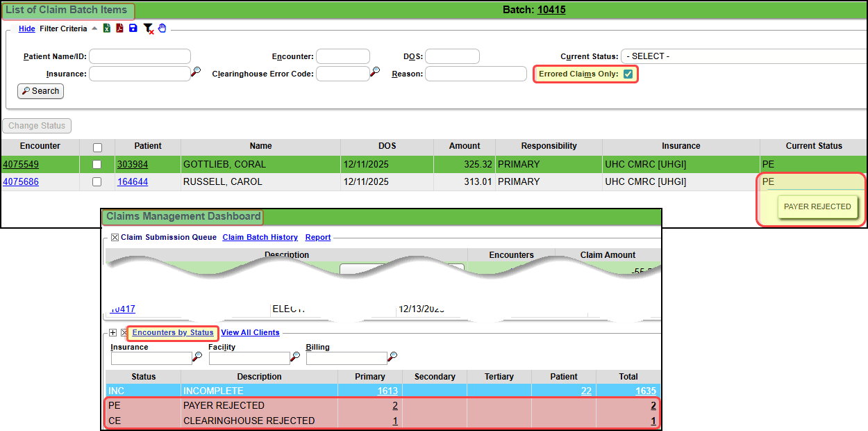
Task: Click the Patient Name/ID input field
Action: click(140, 56)
